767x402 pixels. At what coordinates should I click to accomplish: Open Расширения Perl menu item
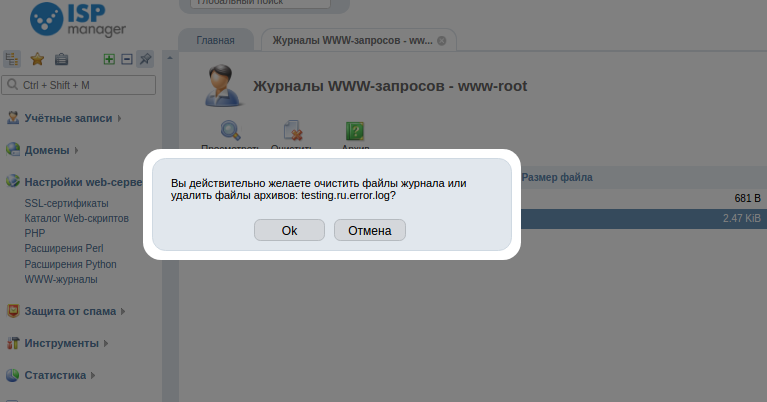click(x=64, y=248)
